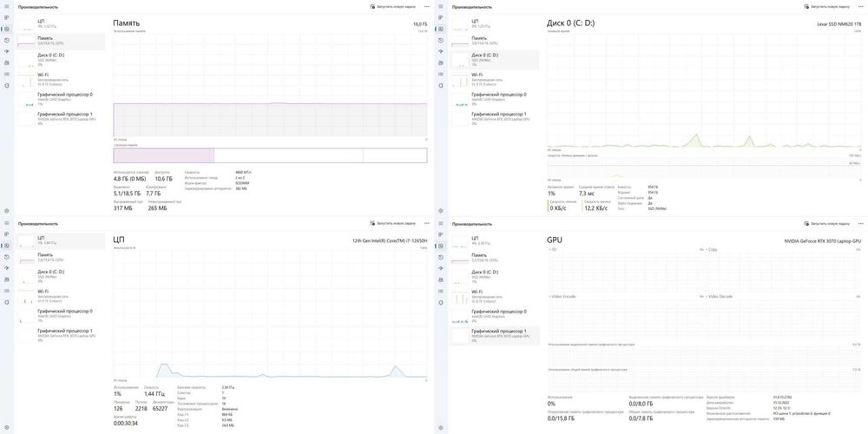Open more options (…) in Память window
Viewport: 868px width, 434px height.
click(x=427, y=7)
